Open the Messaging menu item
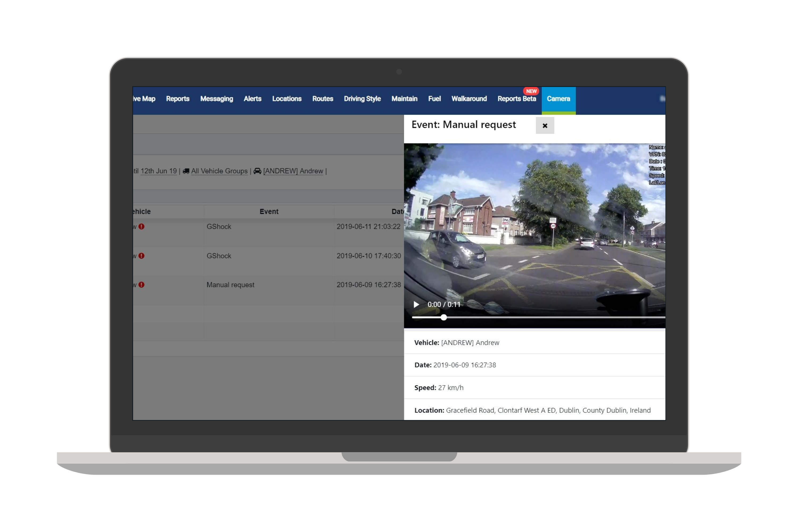The height and width of the screenshot is (532, 798). [217, 99]
